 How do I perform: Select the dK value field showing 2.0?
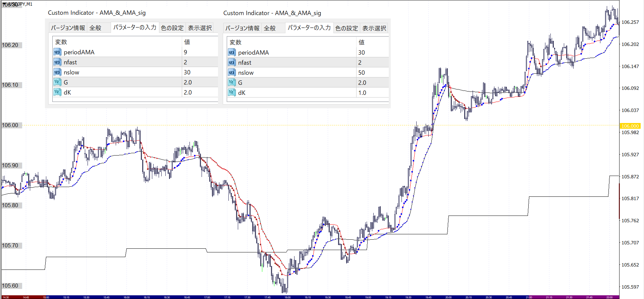click(x=200, y=92)
